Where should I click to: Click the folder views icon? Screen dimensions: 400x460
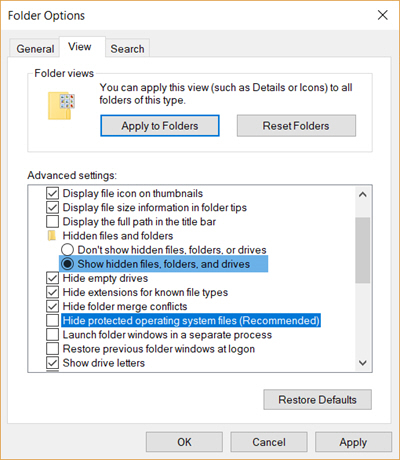tap(61, 106)
